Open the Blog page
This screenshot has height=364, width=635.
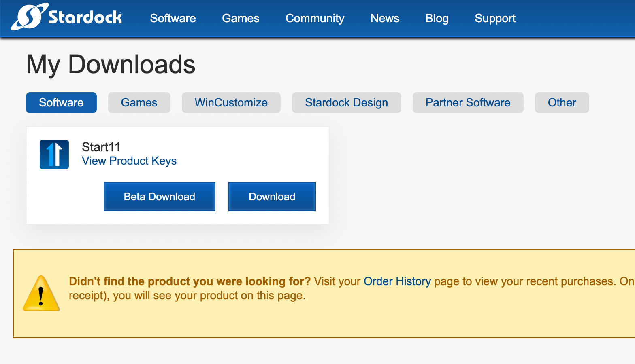(x=437, y=18)
